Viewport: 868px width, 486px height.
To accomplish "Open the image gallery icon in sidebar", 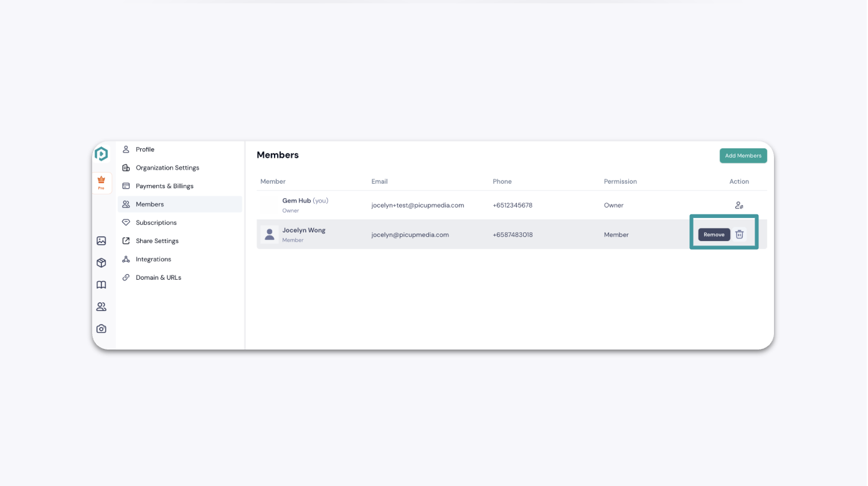I will point(101,241).
